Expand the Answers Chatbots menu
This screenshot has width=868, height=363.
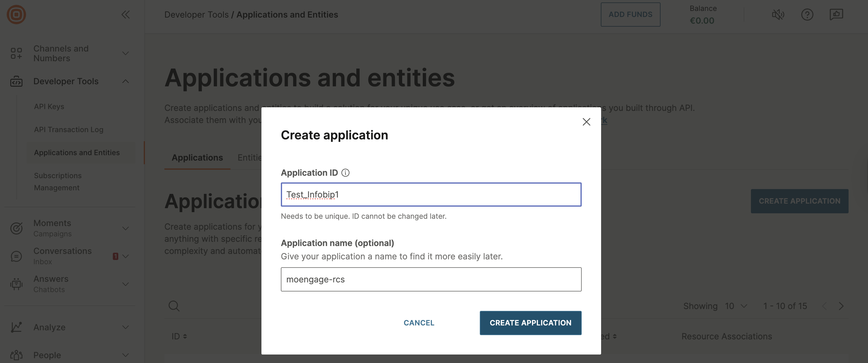(125, 284)
